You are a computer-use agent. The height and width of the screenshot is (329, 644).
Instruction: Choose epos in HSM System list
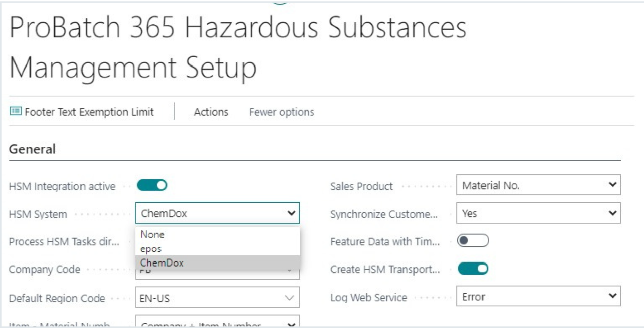[x=151, y=249]
